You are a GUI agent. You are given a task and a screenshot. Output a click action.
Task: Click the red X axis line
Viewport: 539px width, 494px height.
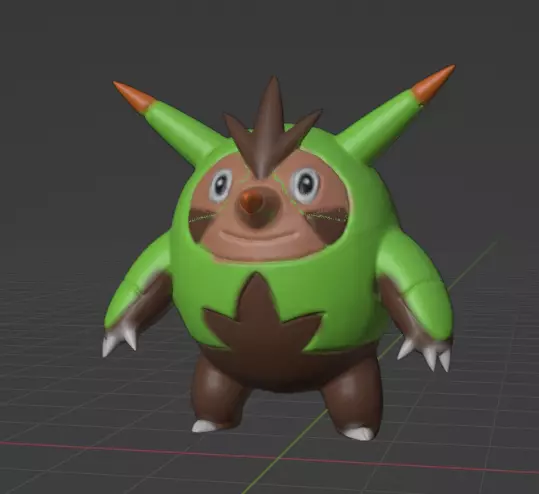[270, 457]
